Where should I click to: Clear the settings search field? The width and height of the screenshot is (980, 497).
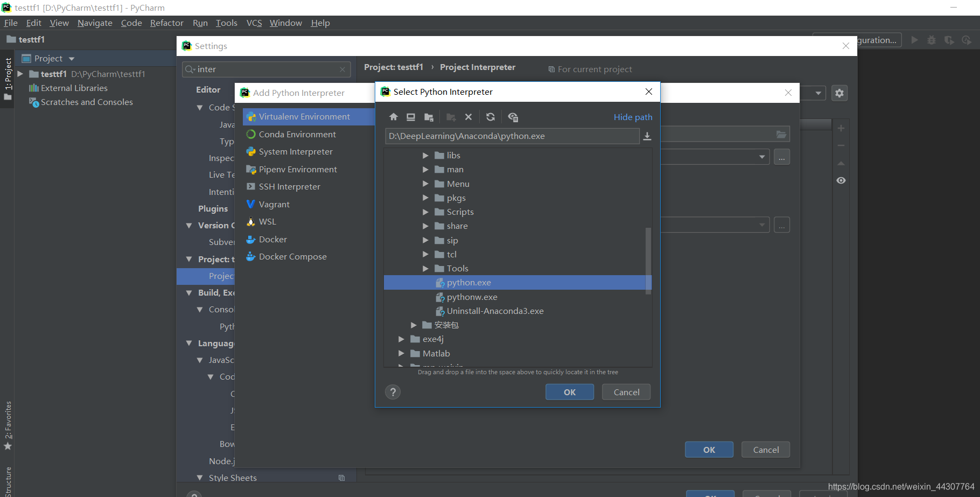point(342,69)
